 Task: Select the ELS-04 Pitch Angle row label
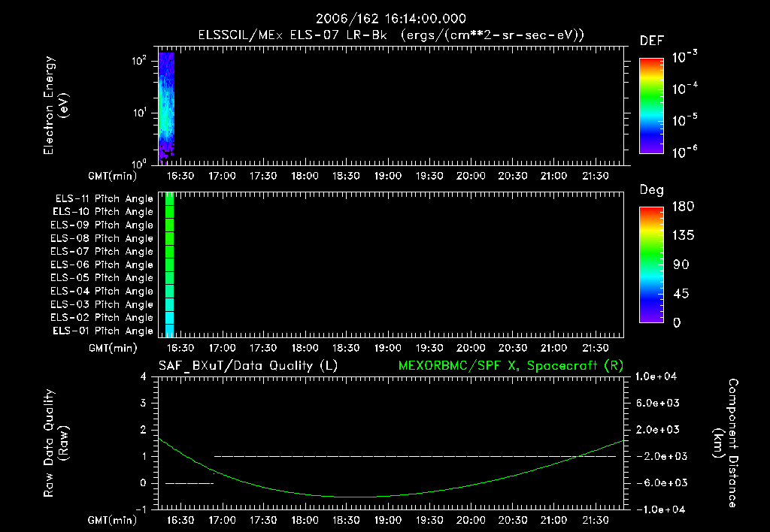[x=102, y=291]
